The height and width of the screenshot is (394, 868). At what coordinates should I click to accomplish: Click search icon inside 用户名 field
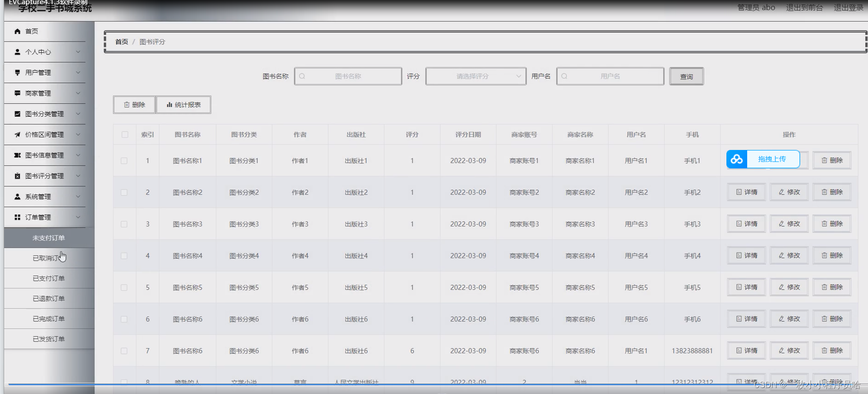pos(564,76)
